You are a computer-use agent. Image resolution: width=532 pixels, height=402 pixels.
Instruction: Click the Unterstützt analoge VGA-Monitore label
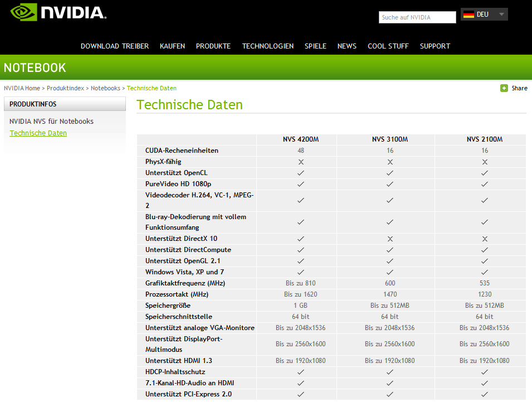coord(200,328)
